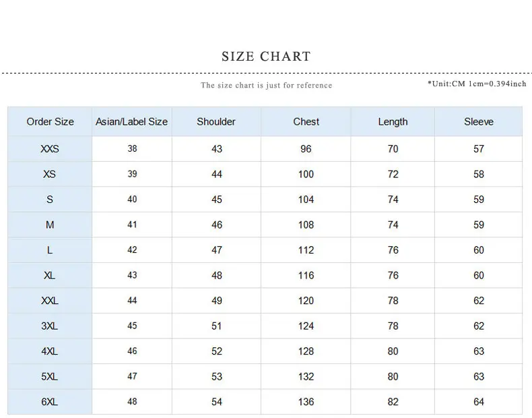Click shoulder value 49 in XXL row
This screenshot has width=532, height=418.
coord(217,301)
